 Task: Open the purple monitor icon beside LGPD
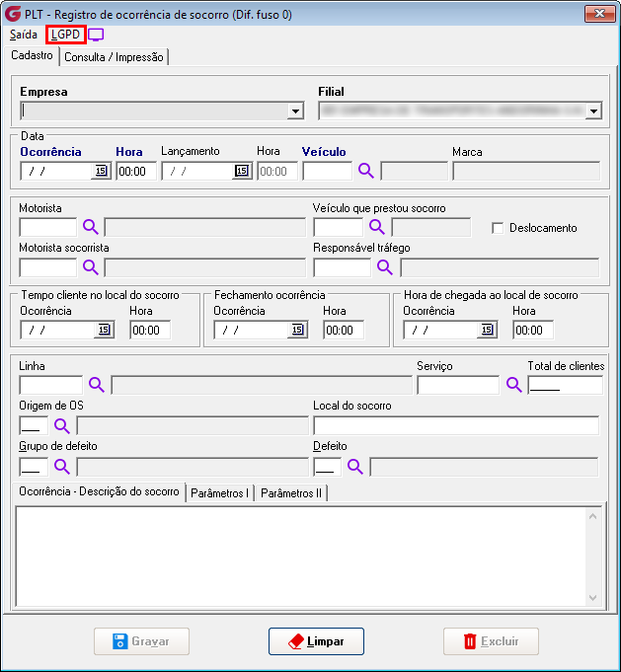tap(96, 35)
